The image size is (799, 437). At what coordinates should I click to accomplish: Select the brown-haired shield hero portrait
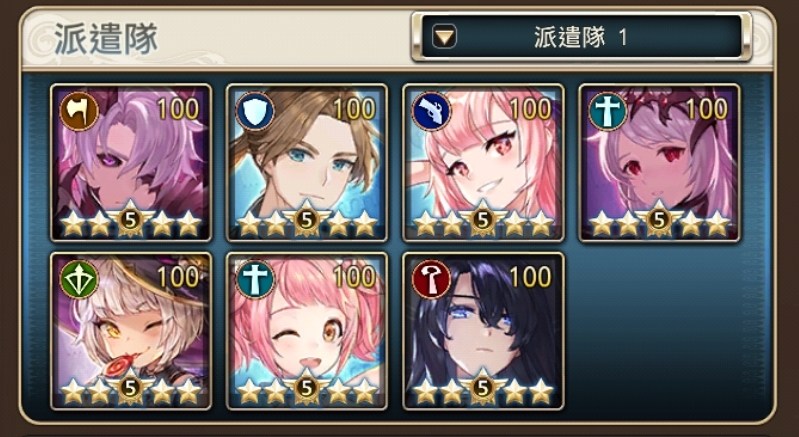pyautogui.click(x=307, y=162)
